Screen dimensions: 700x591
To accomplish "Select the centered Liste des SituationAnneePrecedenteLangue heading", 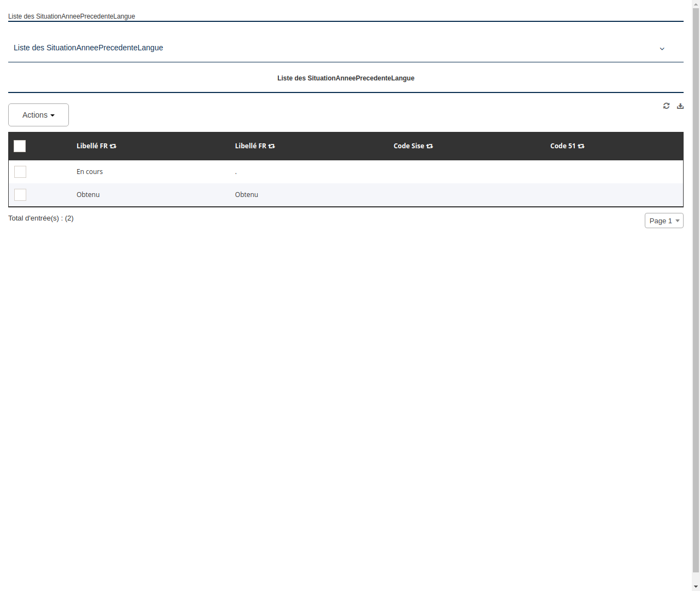I will (346, 78).
